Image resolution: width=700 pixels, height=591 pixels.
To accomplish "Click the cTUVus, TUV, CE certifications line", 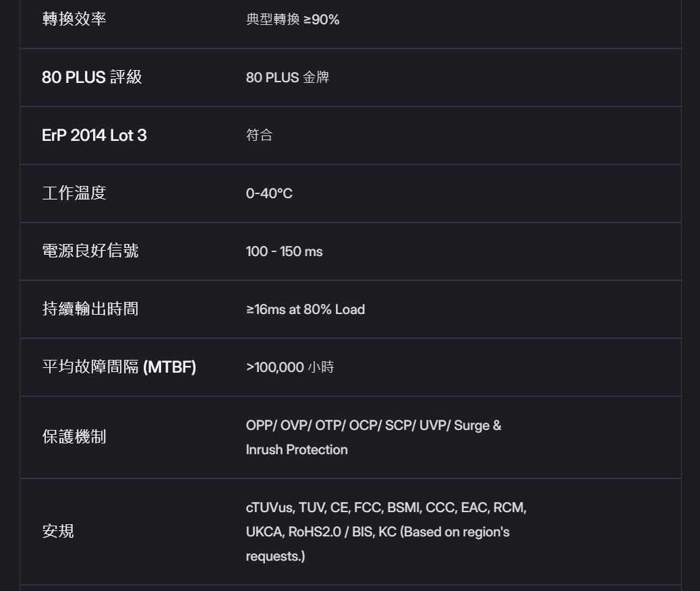I will pos(386,507).
